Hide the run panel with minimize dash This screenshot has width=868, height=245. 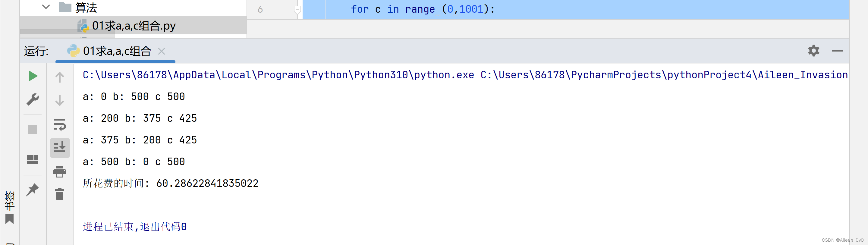[x=837, y=51]
